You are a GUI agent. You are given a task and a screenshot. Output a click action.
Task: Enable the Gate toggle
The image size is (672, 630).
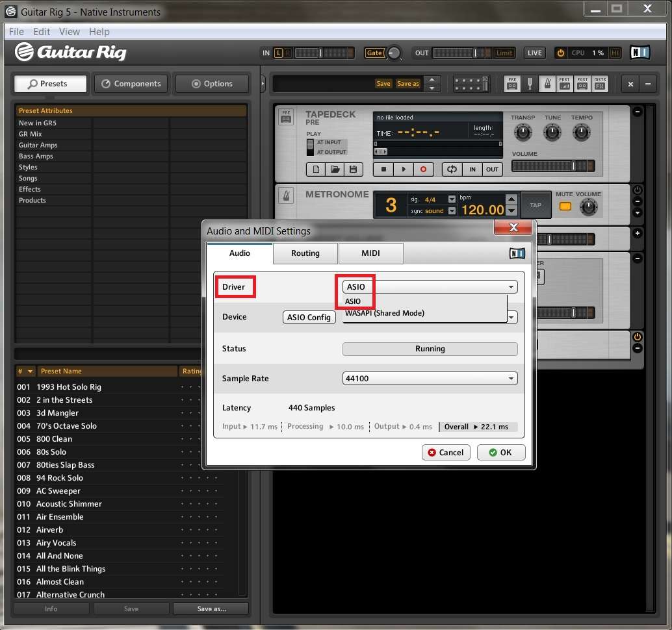click(x=374, y=53)
